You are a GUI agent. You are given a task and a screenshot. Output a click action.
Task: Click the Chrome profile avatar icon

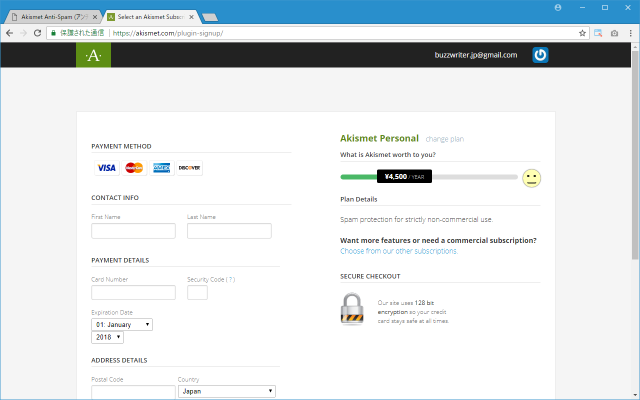tap(558, 7)
